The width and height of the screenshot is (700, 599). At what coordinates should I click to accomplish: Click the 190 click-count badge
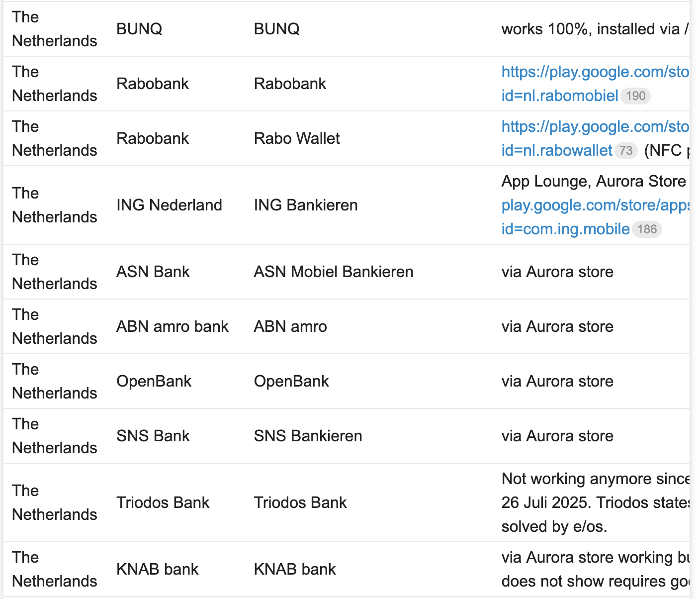click(635, 96)
